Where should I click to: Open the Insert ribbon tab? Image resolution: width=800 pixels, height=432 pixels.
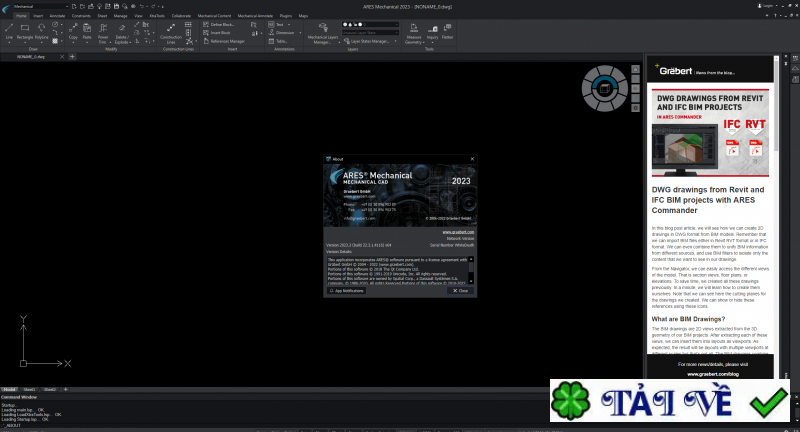tap(38, 16)
